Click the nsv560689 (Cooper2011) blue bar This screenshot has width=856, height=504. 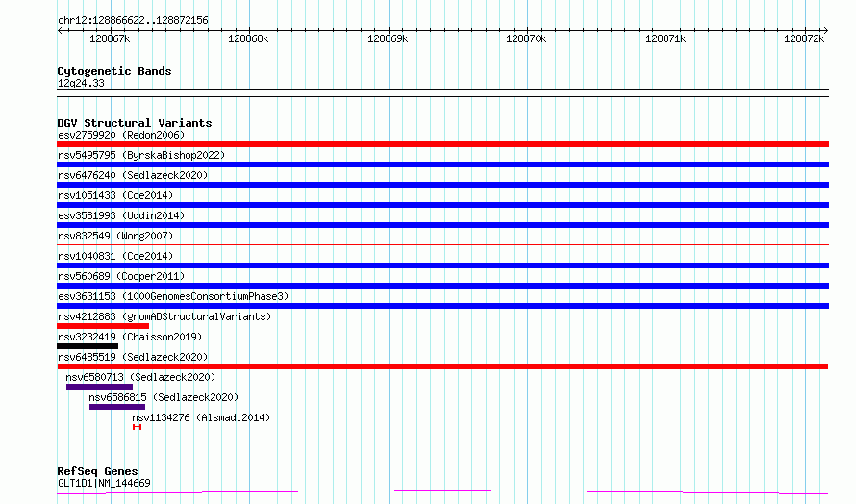(442, 286)
